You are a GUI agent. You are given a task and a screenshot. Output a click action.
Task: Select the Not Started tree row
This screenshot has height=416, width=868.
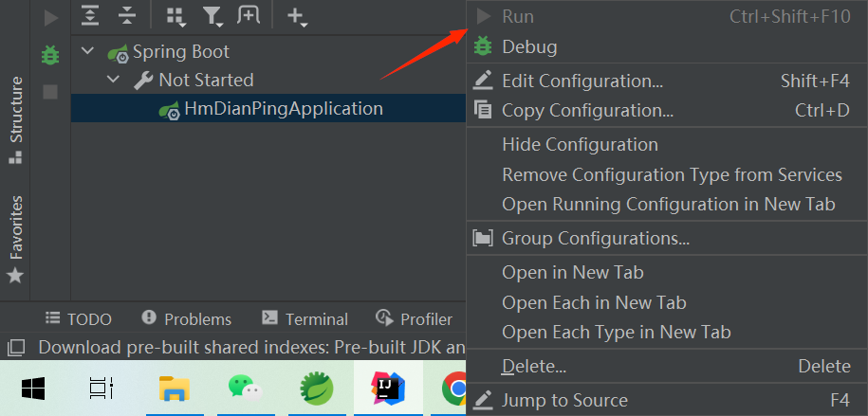pos(268,80)
